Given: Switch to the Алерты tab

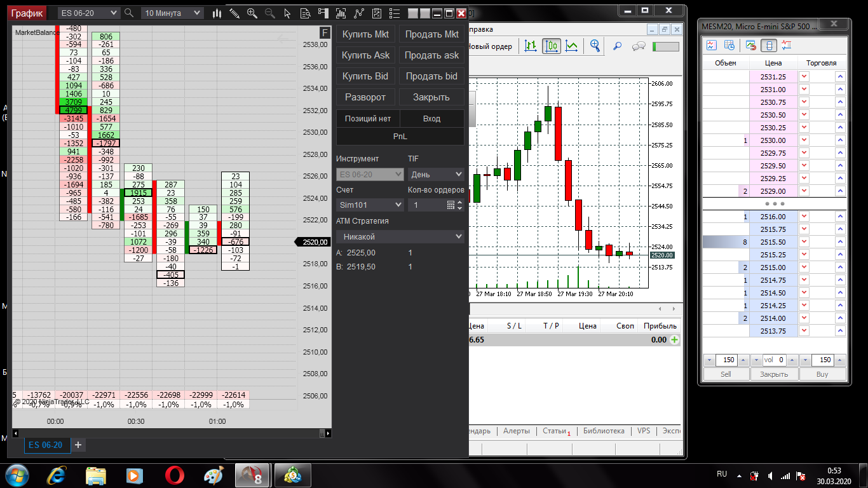Looking at the screenshot, I should 516,431.
